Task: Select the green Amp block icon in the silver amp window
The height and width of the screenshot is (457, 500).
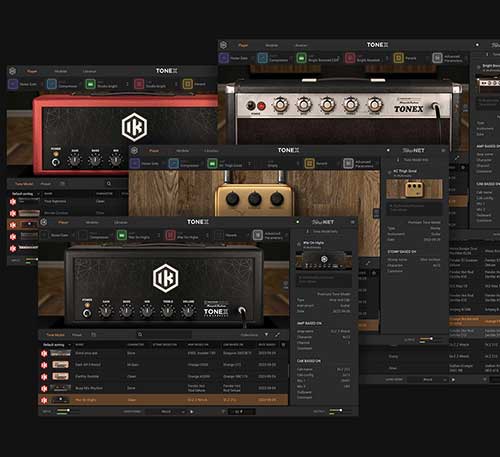Action: pyautogui.click(x=301, y=58)
